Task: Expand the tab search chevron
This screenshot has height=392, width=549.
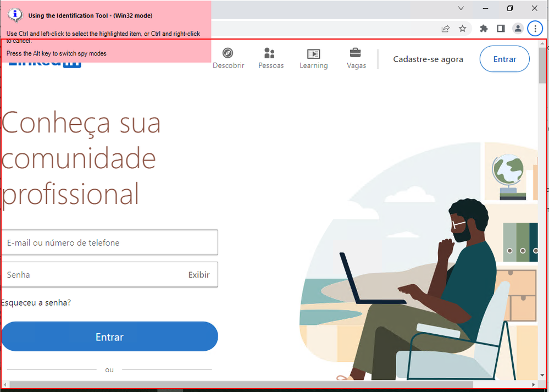Action: point(461,8)
